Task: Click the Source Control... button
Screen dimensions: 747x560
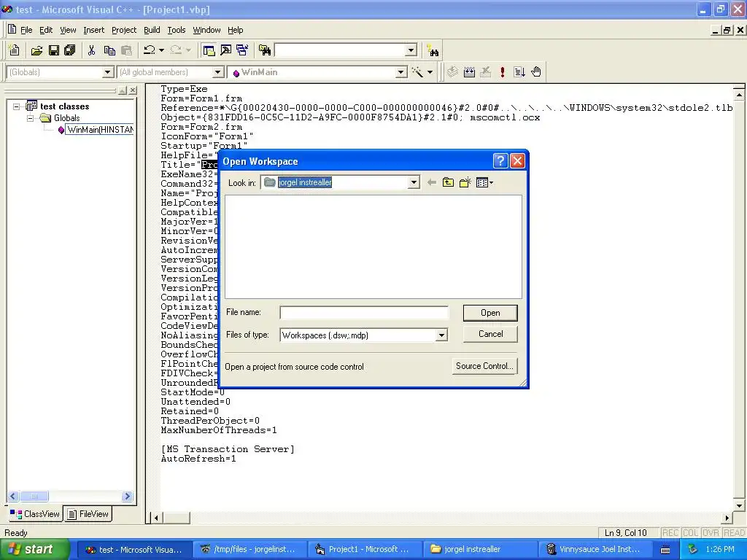Action: (484, 366)
